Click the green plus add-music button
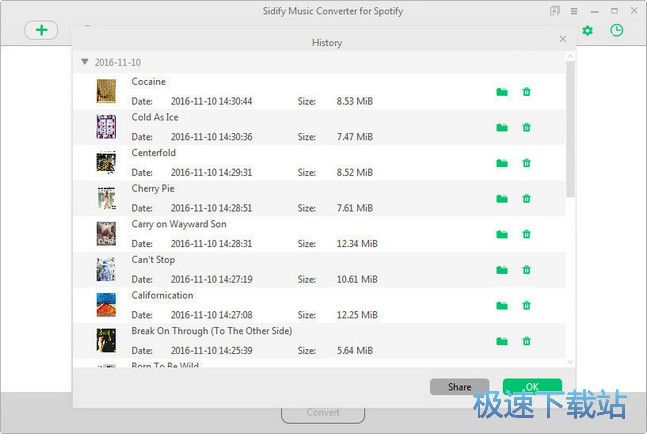This screenshot has width=647, height=434. 41,30
